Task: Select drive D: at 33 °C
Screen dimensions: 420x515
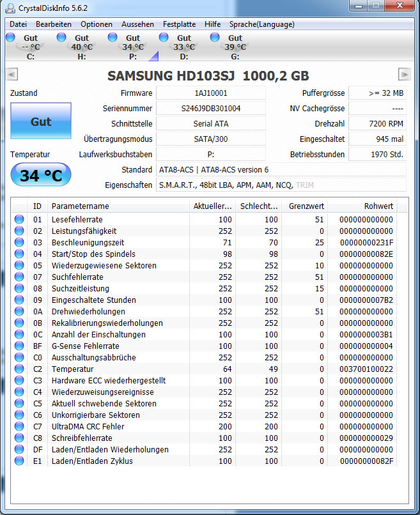Action: coord(184,47)
